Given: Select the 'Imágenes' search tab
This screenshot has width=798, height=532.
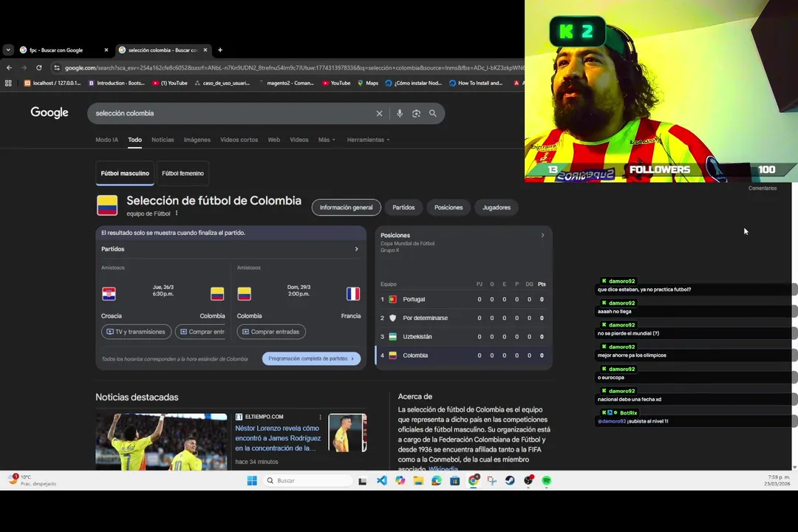Looking at the screenshot, I should [x=197, y=140].
